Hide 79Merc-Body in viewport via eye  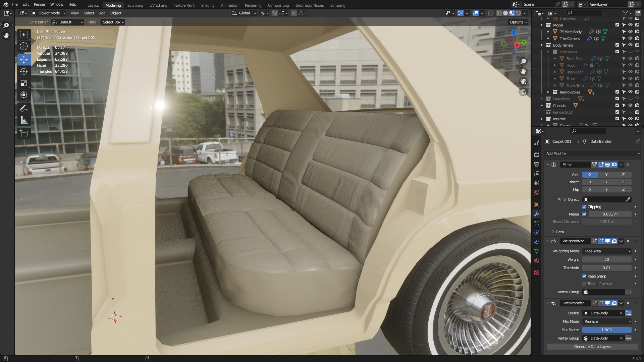click(x=630, y=32)
